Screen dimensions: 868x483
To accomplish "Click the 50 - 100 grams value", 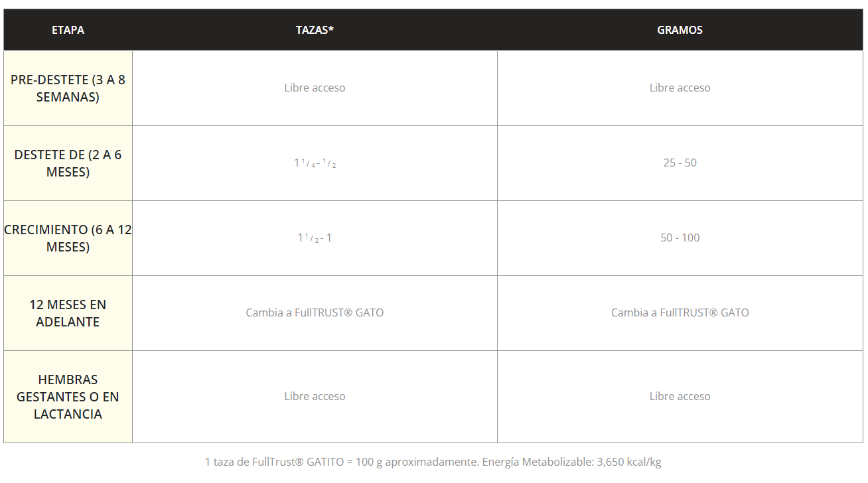I will coord(680,238).
